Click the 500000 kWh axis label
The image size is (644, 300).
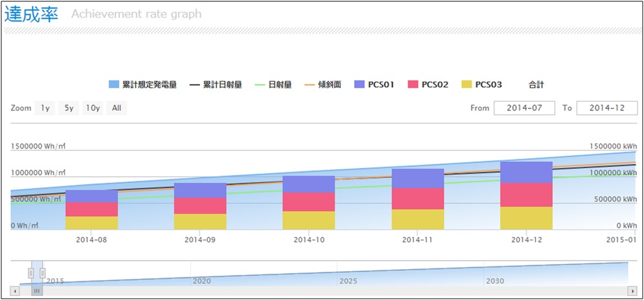[615, 199]
